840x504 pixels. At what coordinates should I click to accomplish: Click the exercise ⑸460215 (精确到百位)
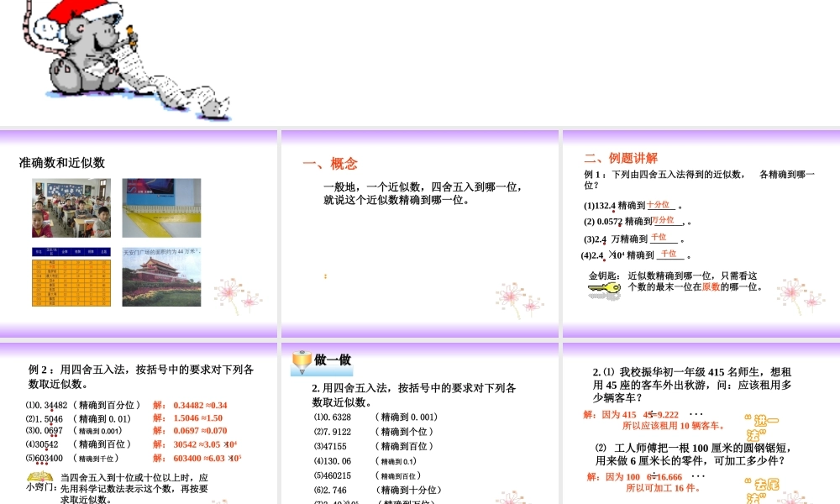(x=368, y=475)
